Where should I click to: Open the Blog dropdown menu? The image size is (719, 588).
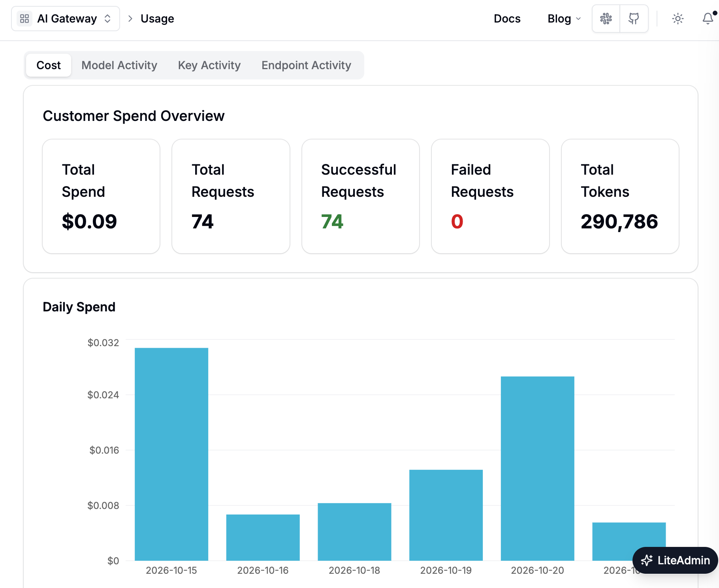click(x=564, y=19)
